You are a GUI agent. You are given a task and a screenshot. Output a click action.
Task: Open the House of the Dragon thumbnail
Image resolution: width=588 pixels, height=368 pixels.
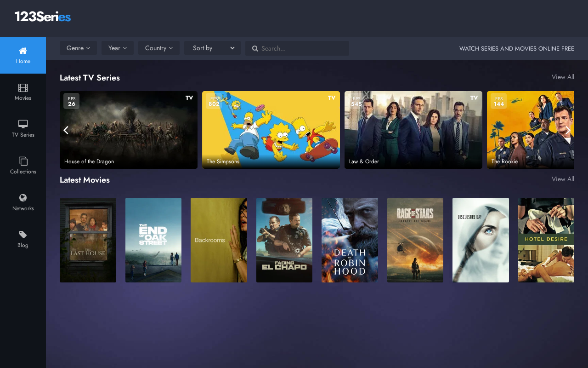pos(129,130)
